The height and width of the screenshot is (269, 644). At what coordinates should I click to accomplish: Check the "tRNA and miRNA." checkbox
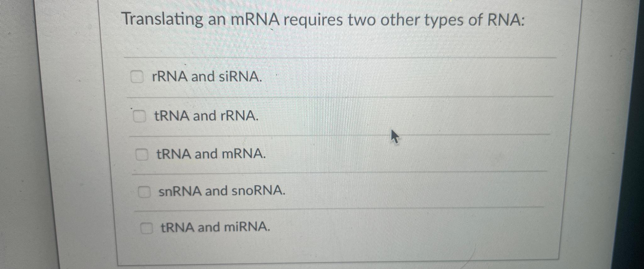tap(147, 228)
